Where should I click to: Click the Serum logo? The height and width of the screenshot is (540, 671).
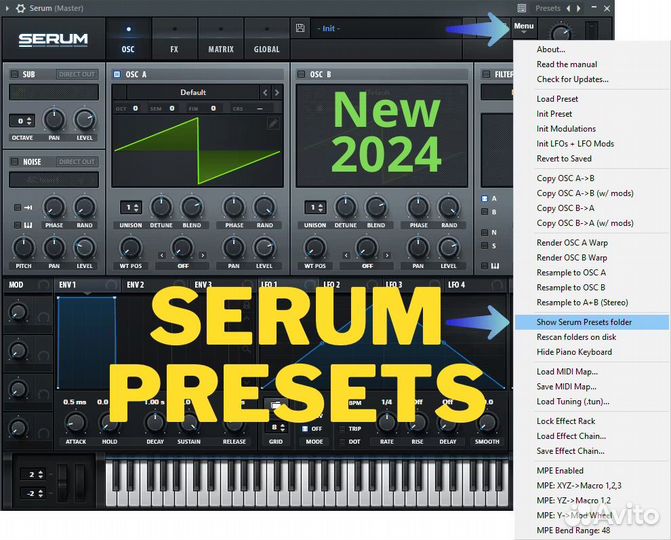[53, 40]
